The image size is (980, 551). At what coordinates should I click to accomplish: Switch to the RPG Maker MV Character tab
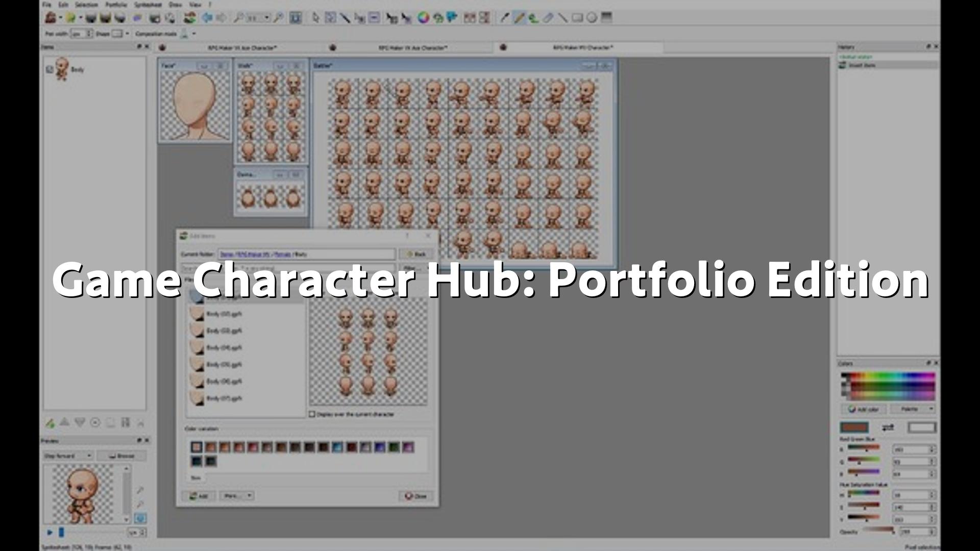[x=578, y=47]
